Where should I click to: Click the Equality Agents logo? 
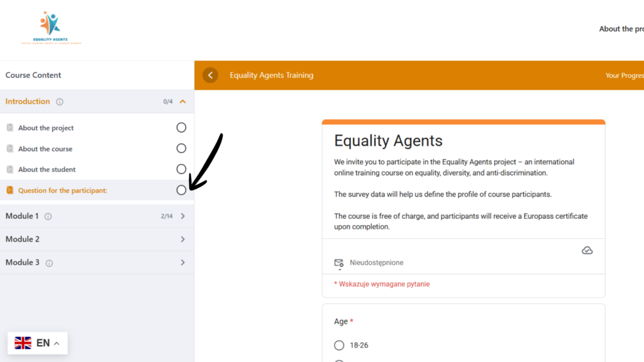point(50,28)
